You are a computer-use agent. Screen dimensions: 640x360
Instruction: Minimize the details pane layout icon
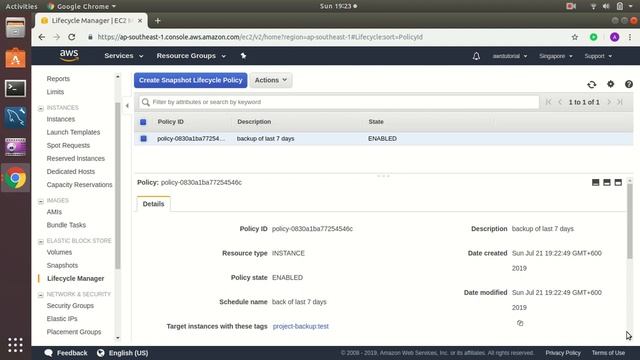[x=596, y=182]
